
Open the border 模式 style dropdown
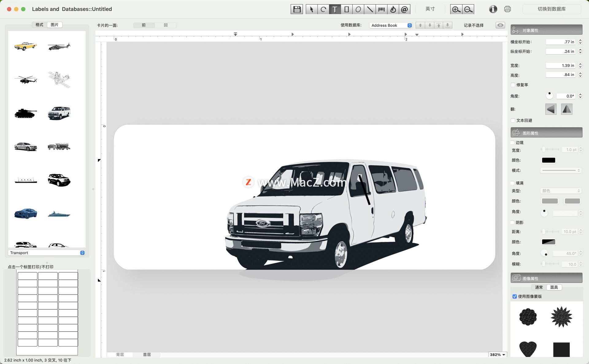coord(561,171)
